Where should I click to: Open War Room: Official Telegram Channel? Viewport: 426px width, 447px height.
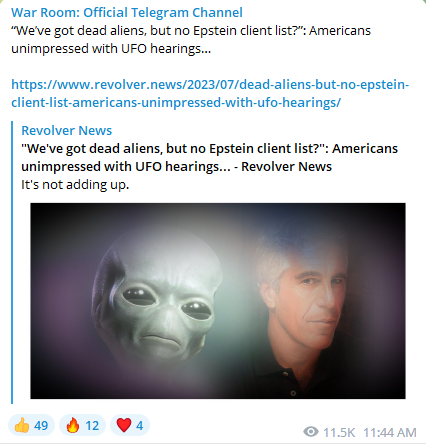tap(127, 13)
